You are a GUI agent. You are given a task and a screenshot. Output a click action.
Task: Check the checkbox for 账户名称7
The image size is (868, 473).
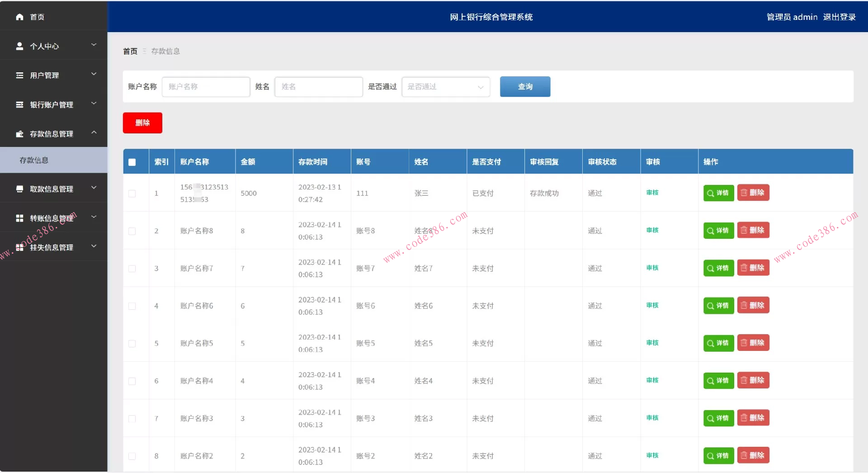132,269
